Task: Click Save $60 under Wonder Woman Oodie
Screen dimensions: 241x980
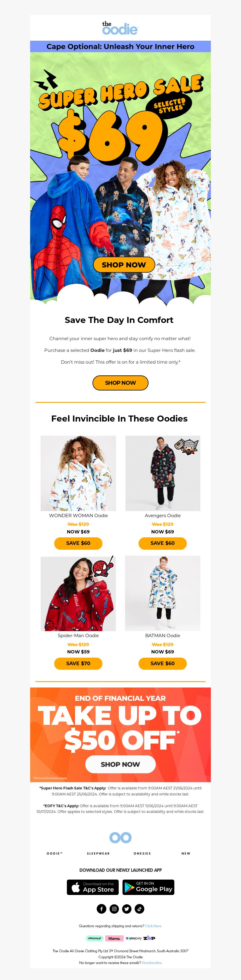Action: click(78, 543)
